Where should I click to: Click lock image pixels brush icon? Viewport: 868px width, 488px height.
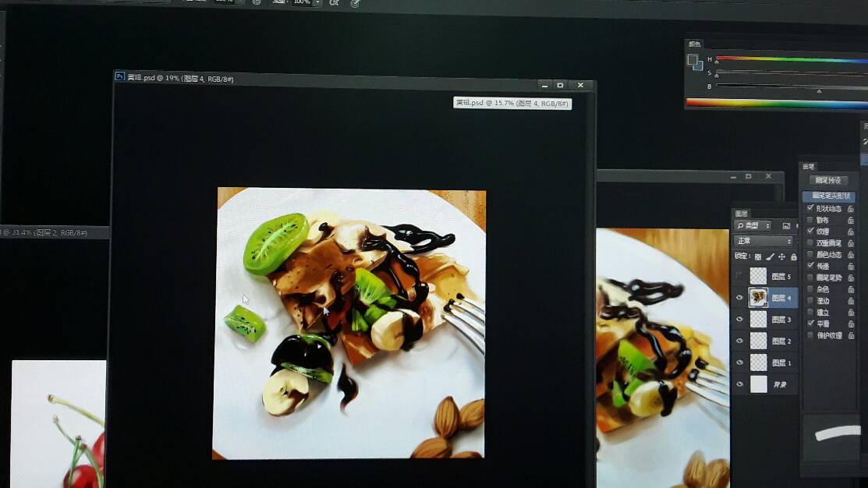[x=770, y=256]
